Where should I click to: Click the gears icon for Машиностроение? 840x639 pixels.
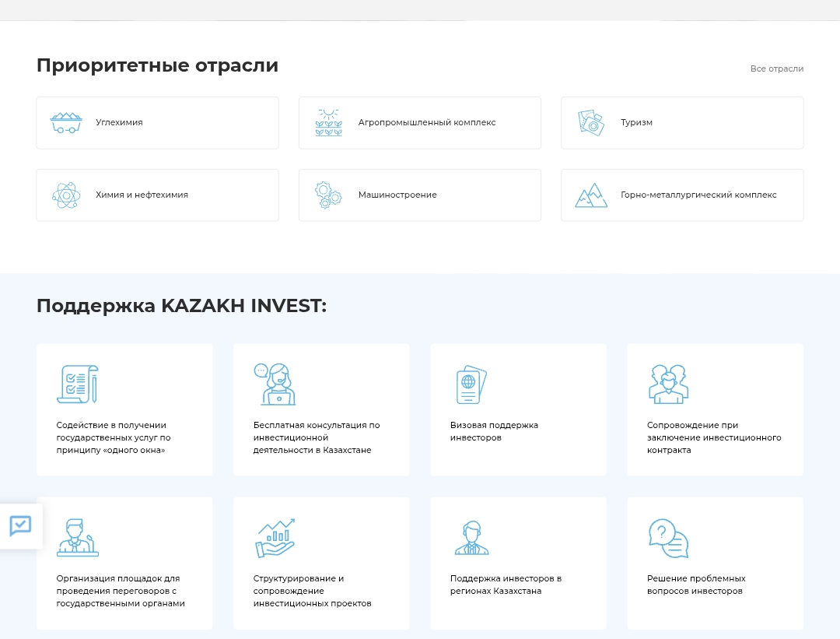pyautogui.click(x=328, y=195)
